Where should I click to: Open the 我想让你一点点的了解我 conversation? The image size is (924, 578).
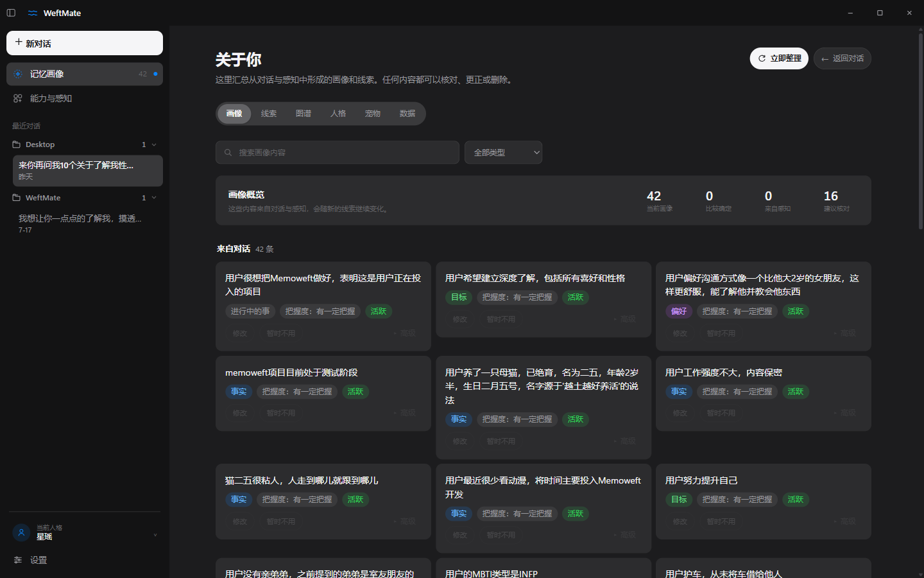(x=88, y=223)
